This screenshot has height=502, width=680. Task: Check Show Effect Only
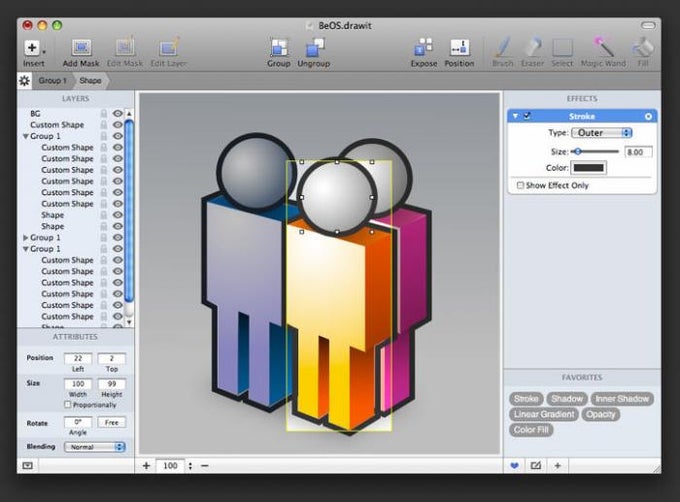520,186
